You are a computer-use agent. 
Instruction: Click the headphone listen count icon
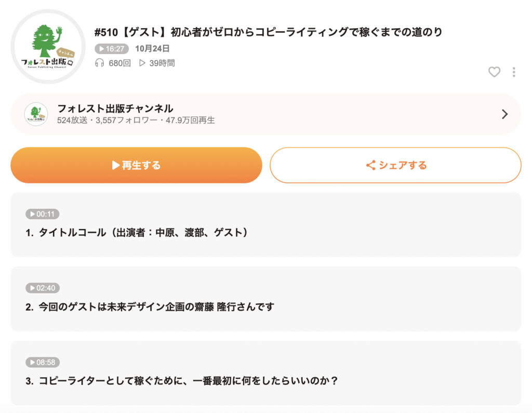99,63
